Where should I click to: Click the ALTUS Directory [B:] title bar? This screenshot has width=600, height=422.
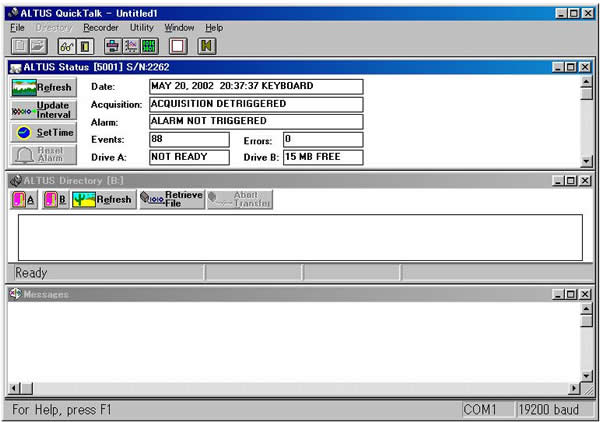tap(300, 181)
